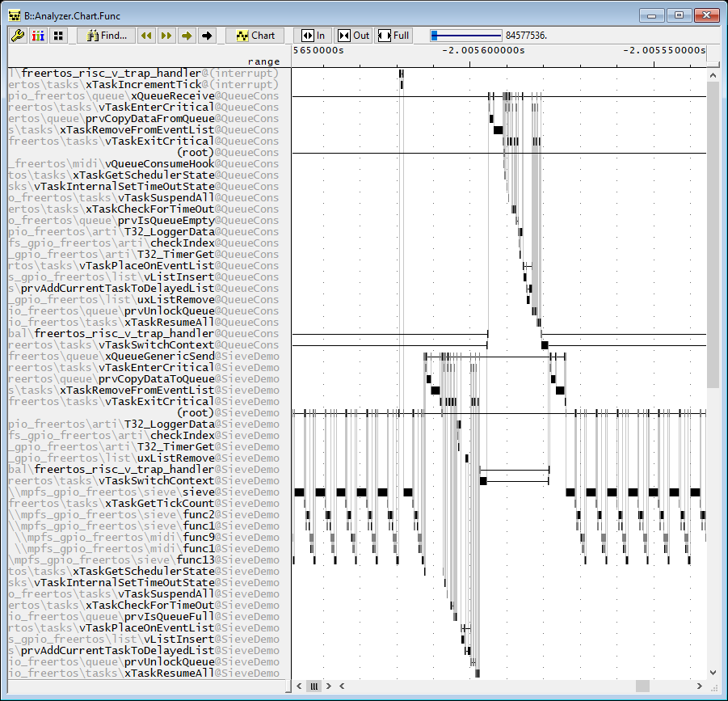Jump to next with double-right arrows icon

tap(166, 36)
